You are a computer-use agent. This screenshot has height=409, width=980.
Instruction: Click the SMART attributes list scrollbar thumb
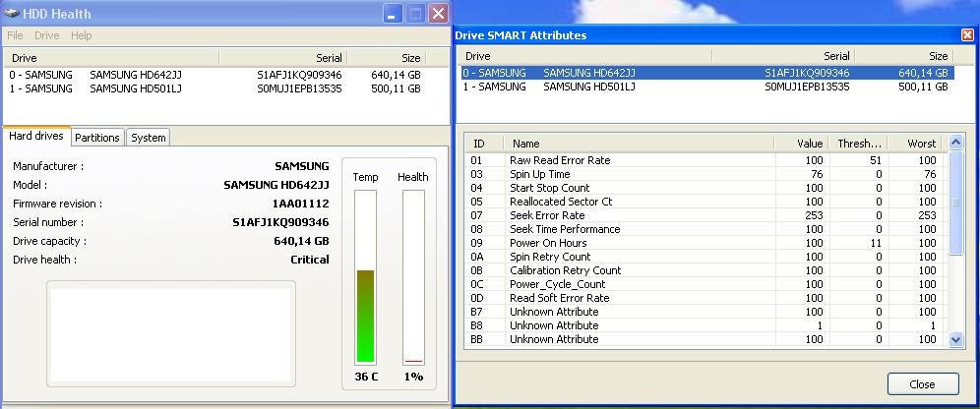[x=955, y=203]
